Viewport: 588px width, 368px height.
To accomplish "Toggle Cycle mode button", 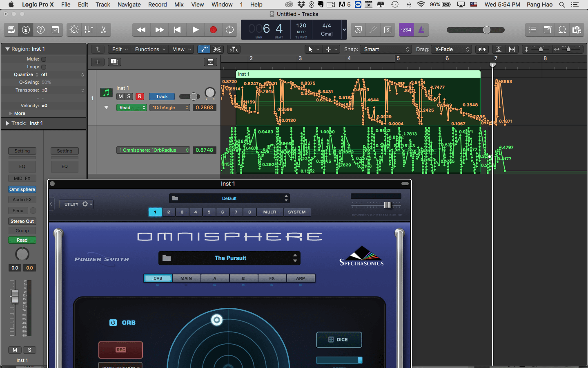I will [230, 30].
